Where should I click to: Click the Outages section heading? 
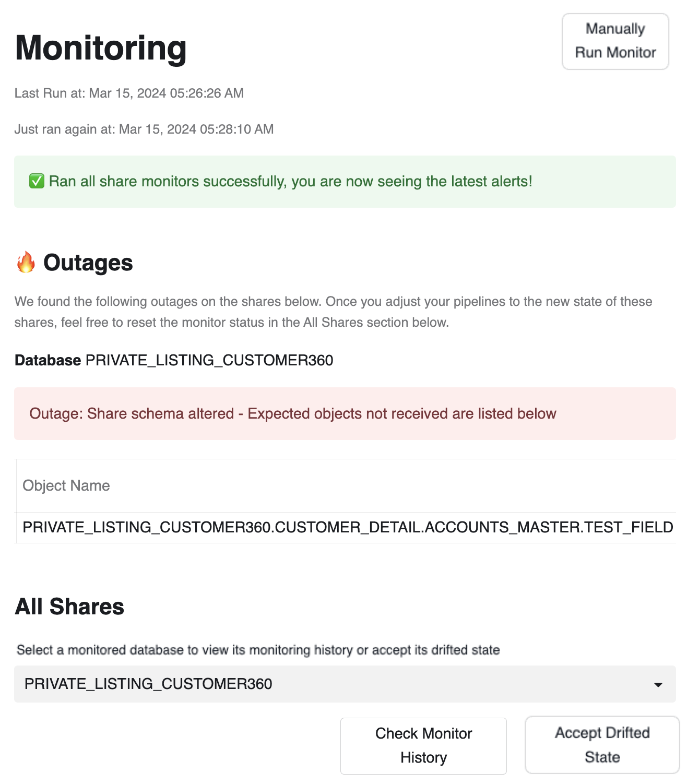[x=88, y=263]
